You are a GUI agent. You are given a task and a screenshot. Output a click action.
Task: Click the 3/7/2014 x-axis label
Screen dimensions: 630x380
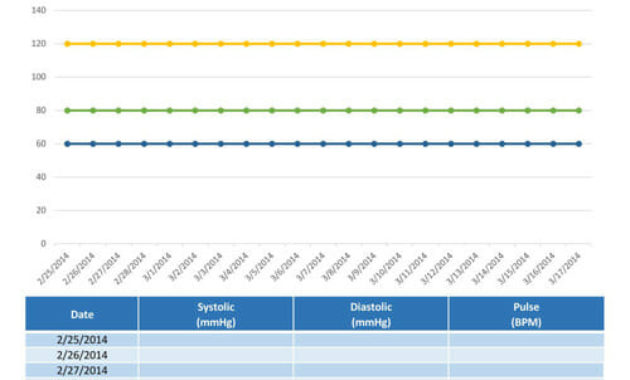(311, 267)
